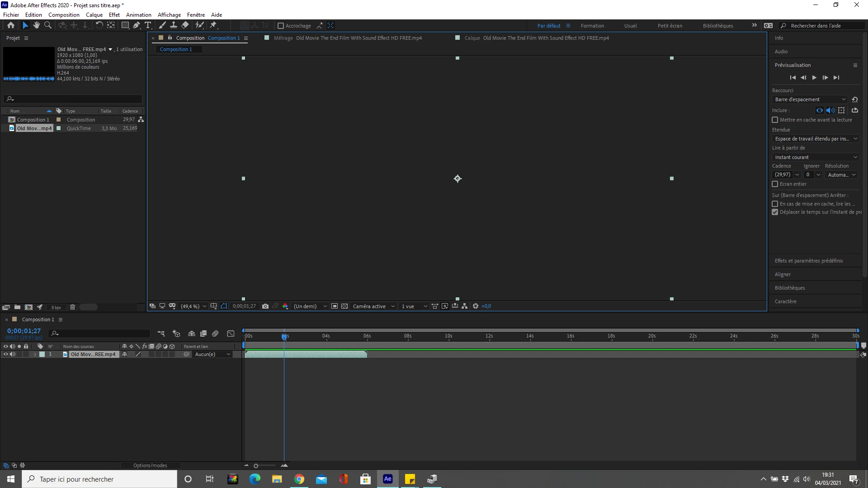Click the snapshot camera icon in viewer
Viewport: 868px width, 488px height.
click(265, 306)
